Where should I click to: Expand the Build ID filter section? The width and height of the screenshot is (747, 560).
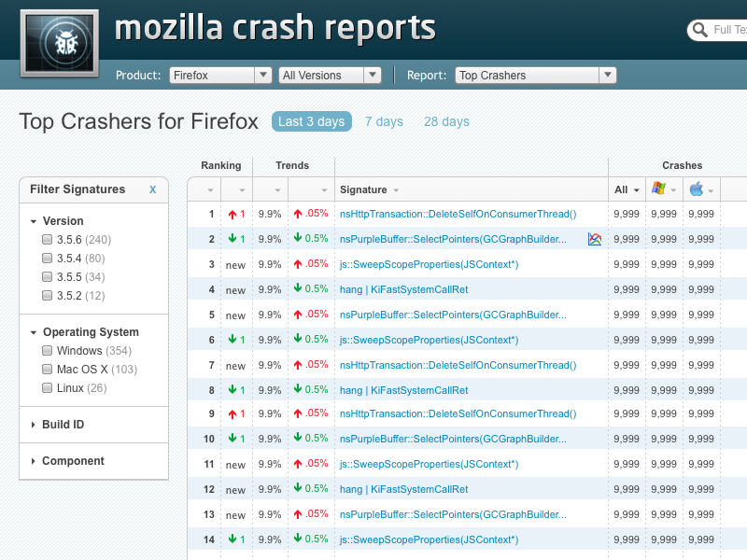[33, 425]
